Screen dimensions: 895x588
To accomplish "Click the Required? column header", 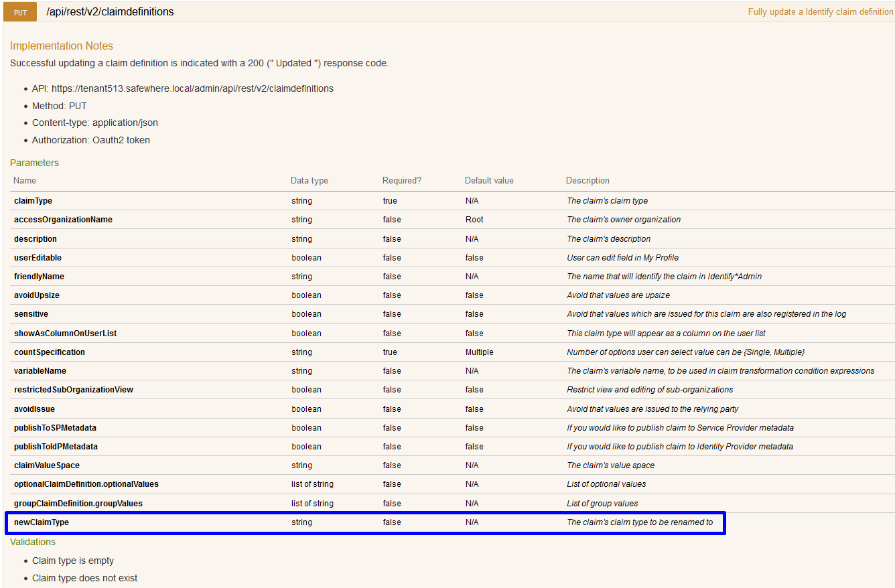I will tap(401, 181).
